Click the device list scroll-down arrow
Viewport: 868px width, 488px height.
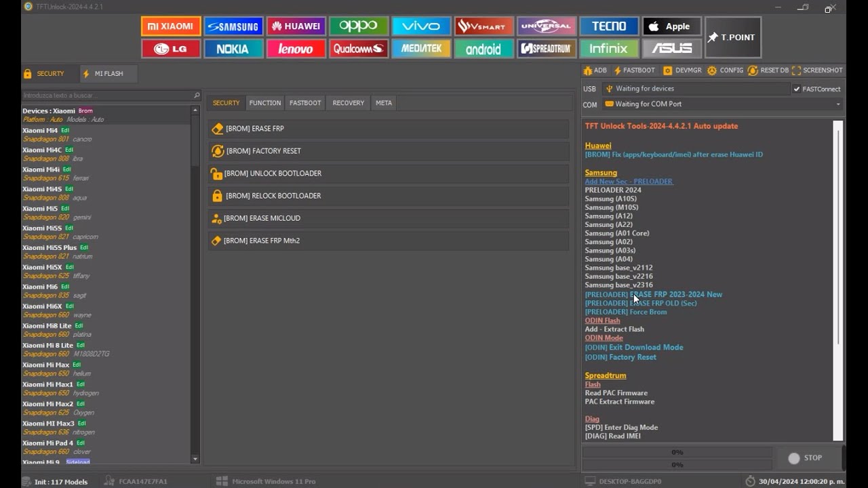[195, 459]
